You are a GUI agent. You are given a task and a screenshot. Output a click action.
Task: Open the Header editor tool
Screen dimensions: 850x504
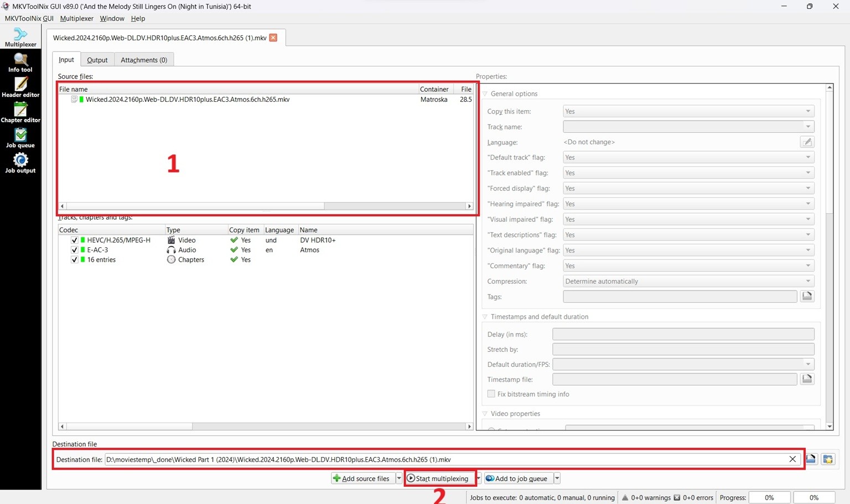point(20,87)
